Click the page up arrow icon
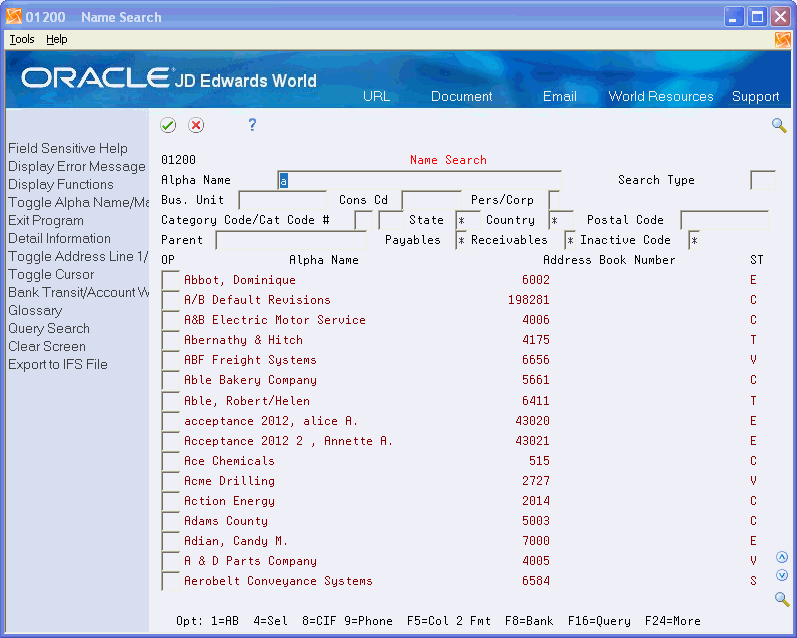797x638 pixels. [x=782, y=557]
